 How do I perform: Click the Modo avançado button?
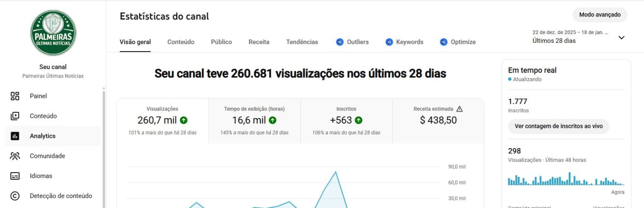600,15
